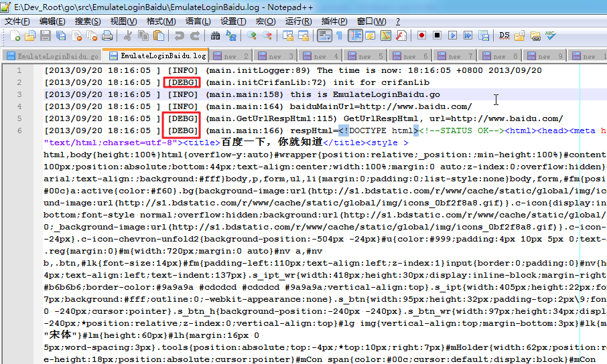The image size is (607, 364).
Task: Open the 运行(R) menu
Action: (x=298, y=21)
